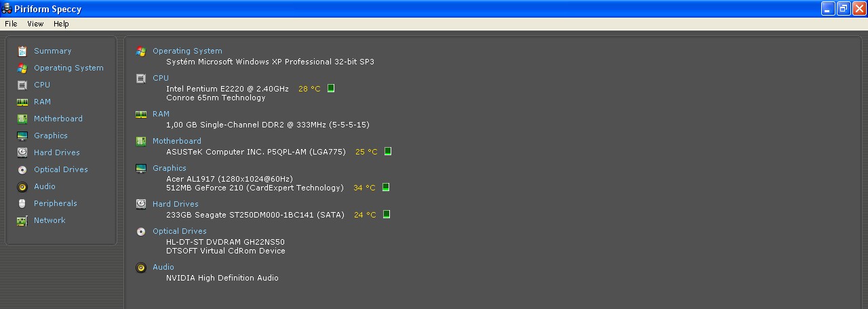Click the 1,00 GB Single-Channel DDR2 line
868x309 pixels.
268,125
